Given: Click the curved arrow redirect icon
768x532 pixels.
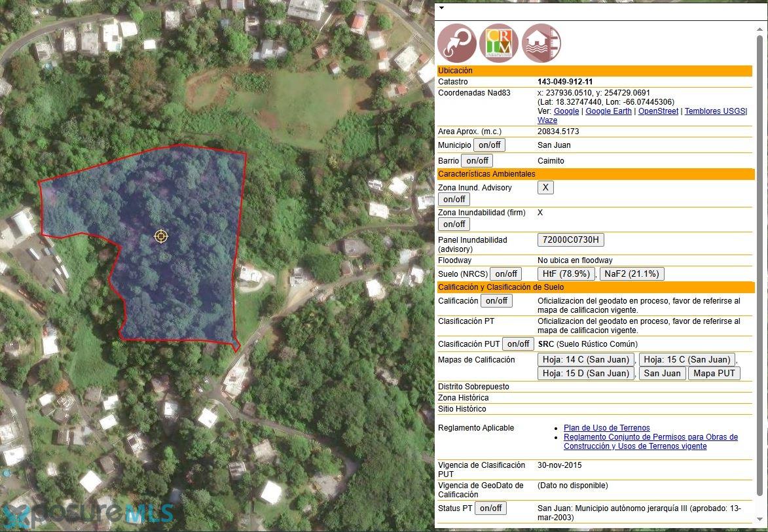Looking at the screenshot, I should point(457,43).
